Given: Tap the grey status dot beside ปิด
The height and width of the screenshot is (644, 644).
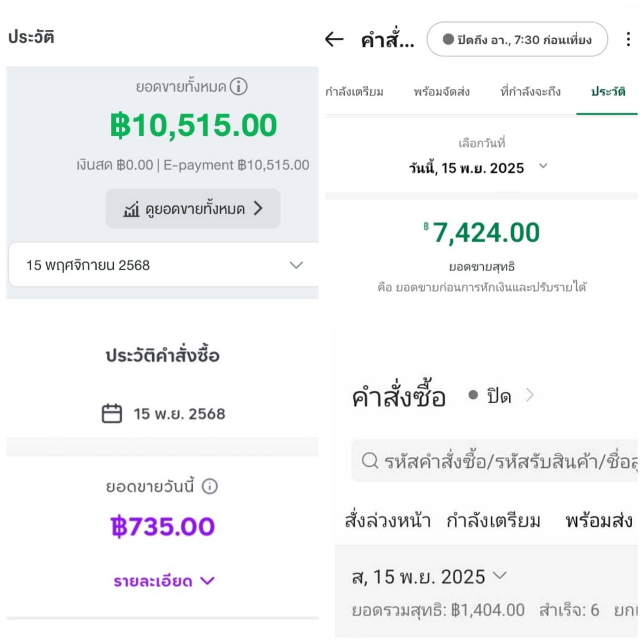Looking at the screenshot, I should click(473, 395).
